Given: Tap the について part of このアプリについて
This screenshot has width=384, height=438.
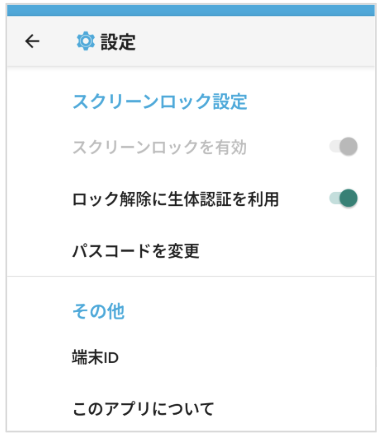Looking at the screenshot, I should (x=183, y=409).
